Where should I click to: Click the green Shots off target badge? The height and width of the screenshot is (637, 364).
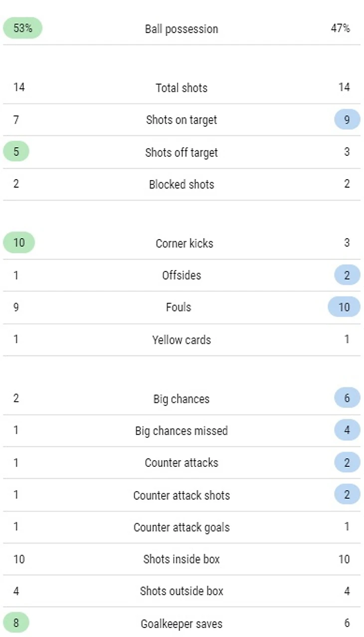pos(16,152)
